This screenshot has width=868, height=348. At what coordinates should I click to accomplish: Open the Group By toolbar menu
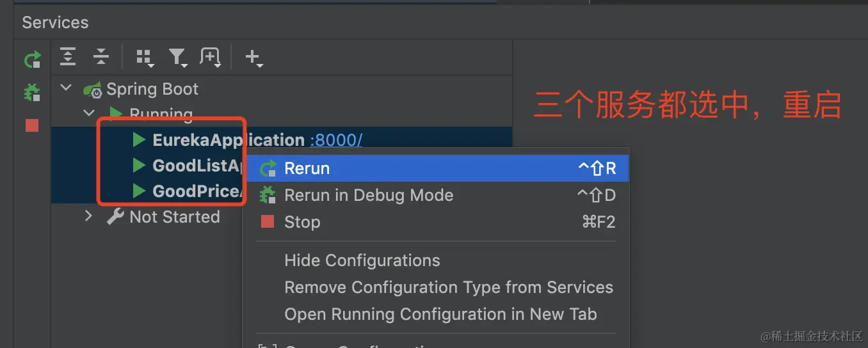(x=145, y=58)
